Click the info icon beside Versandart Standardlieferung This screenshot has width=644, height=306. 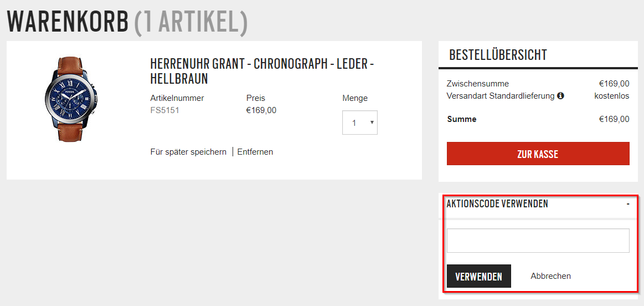click(560, 96)
